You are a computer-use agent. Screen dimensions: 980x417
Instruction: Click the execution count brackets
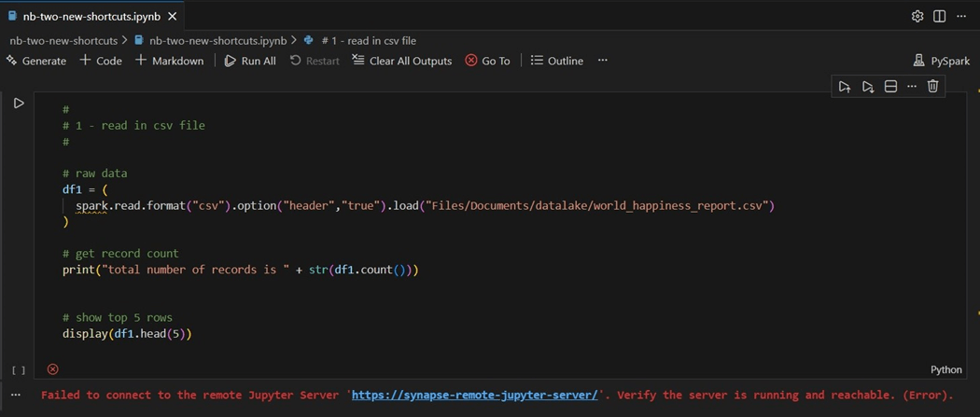pos(19,370)
